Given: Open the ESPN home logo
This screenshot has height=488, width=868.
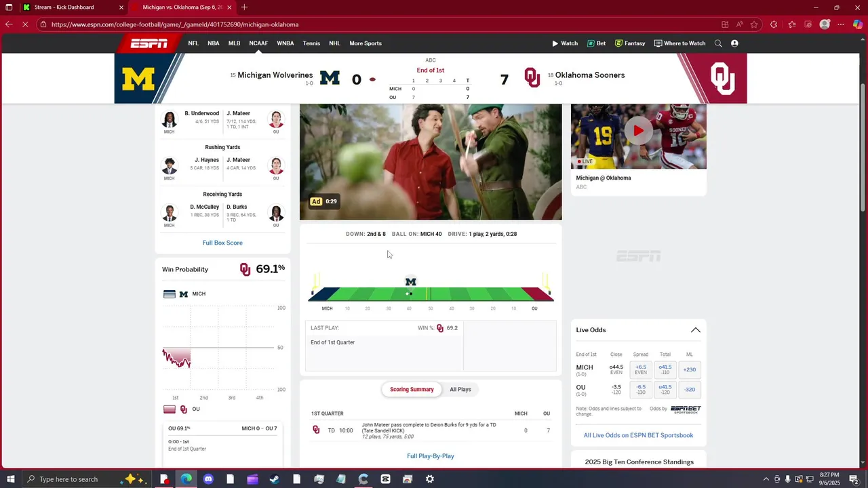Looking at the screenshot, I should (149, 43).
